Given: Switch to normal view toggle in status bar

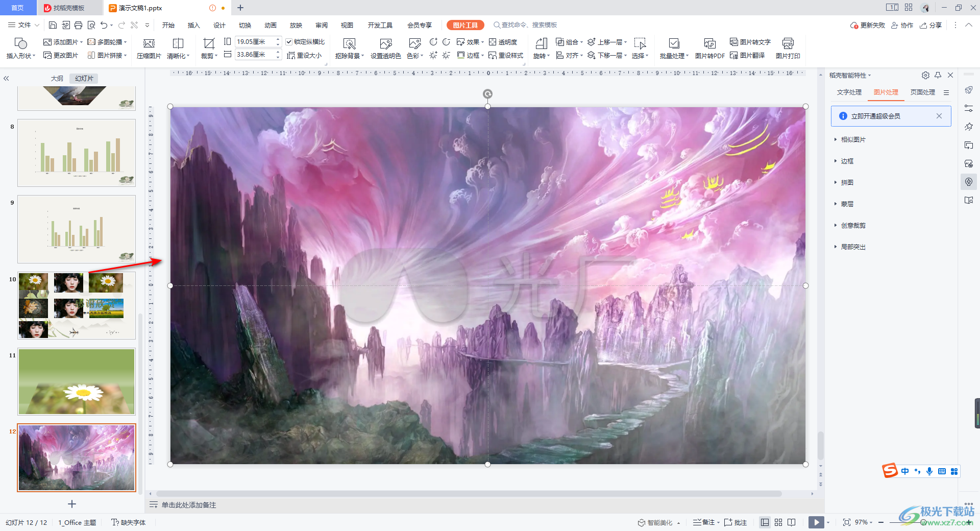Looking at the screenshot, I should (765, 522).
